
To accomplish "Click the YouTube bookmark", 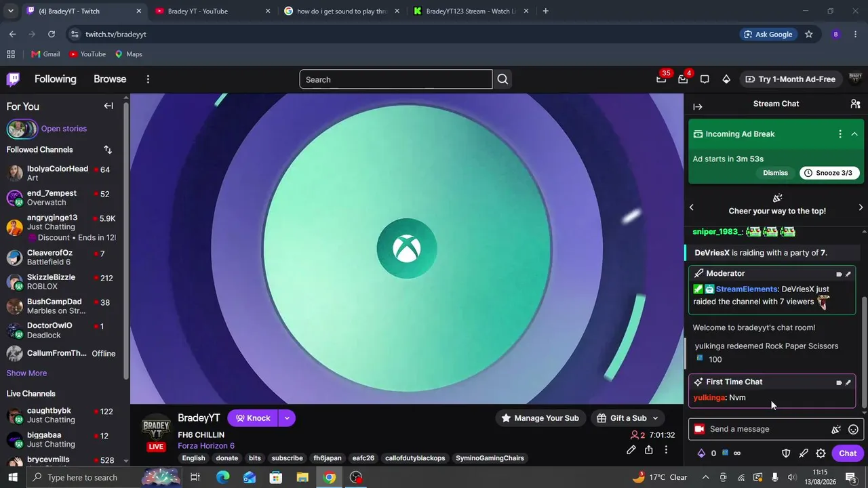I will point(87,54).
